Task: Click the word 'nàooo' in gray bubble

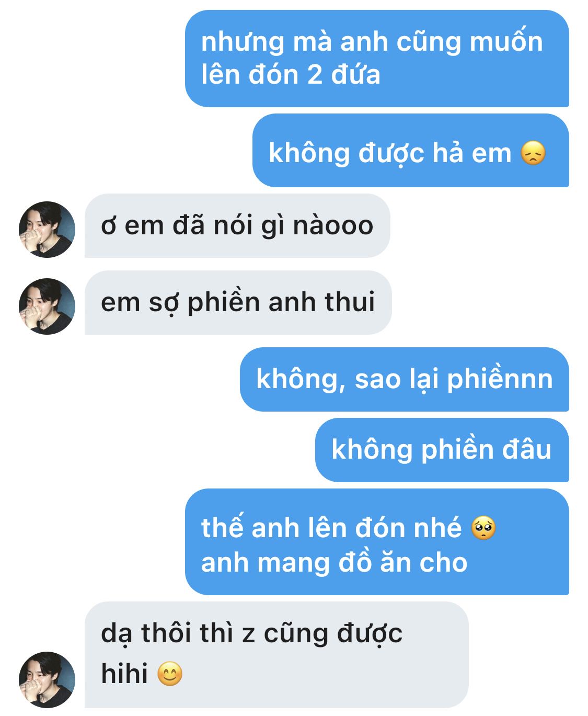Action: (333, 226)
